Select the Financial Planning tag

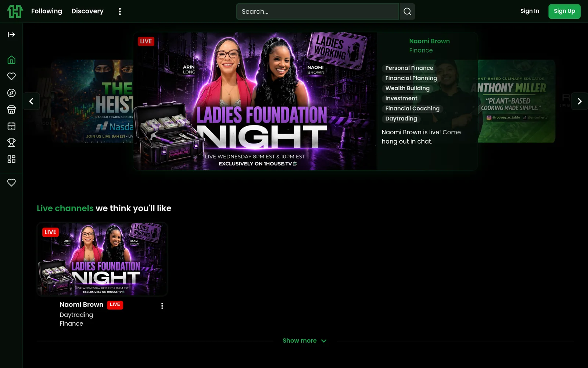pos(411,78)
